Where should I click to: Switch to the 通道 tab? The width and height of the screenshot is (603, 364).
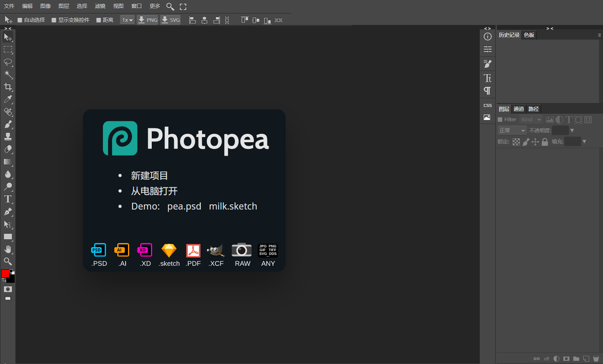point(519,109)
